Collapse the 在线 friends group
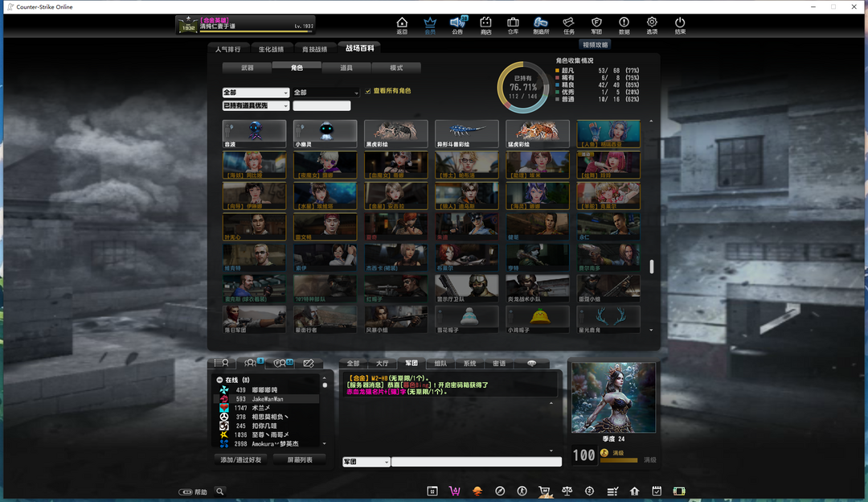 click(x=219, y=380)
